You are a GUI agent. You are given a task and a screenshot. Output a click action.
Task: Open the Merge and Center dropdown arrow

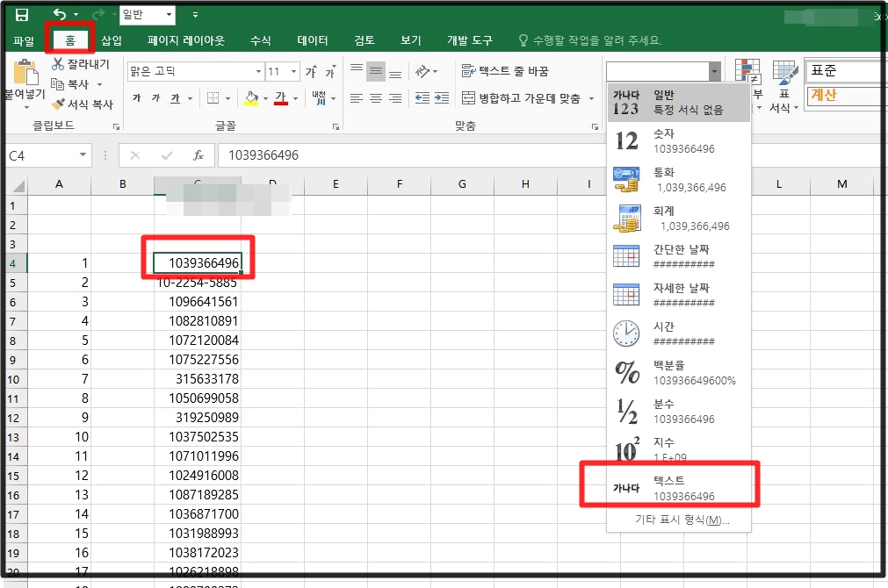[x=591, y=98]
